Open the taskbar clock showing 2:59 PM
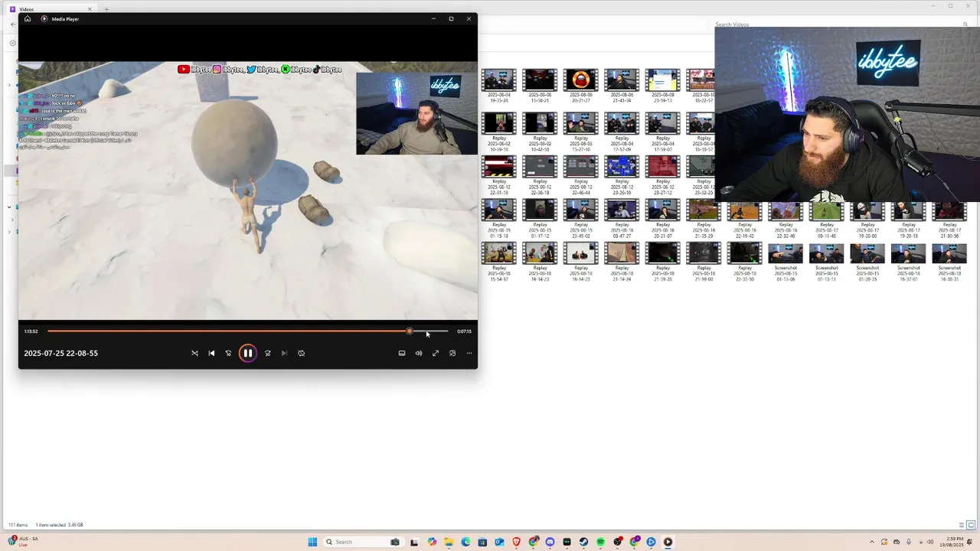 pos(952,542)
